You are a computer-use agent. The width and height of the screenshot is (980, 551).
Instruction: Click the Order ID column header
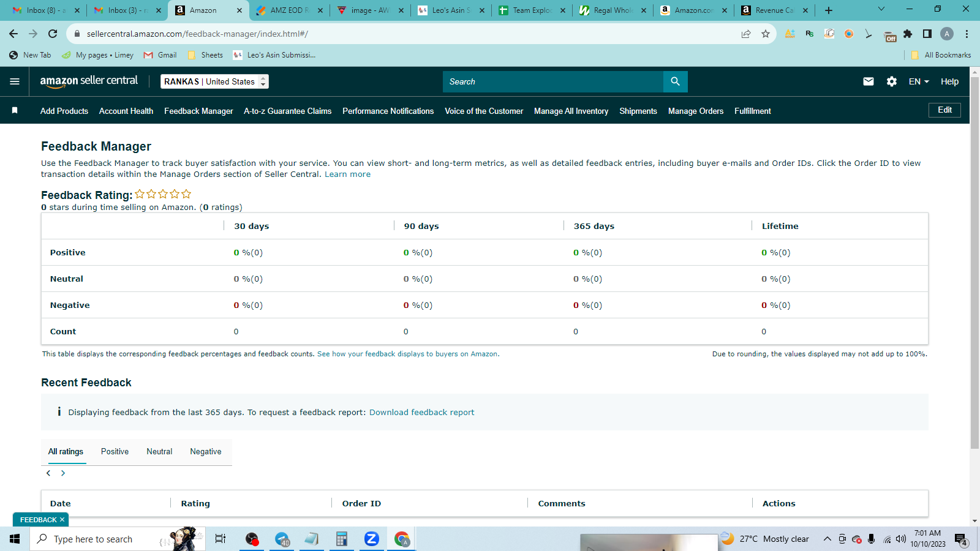[x=361, y=503]
